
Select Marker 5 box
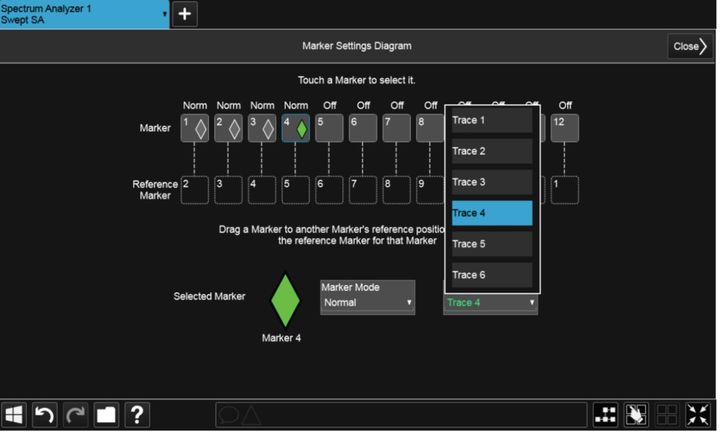pyautogui.click(x=329, y=128)
